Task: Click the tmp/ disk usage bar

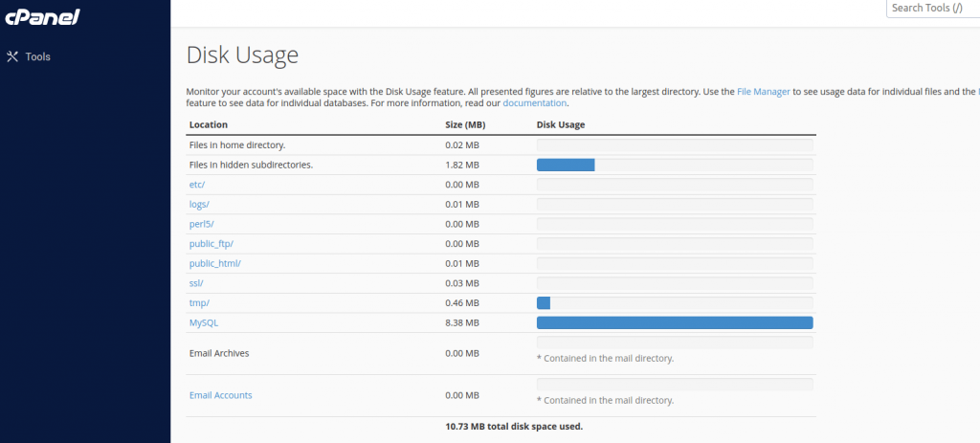Action: (x=544, y=303)
